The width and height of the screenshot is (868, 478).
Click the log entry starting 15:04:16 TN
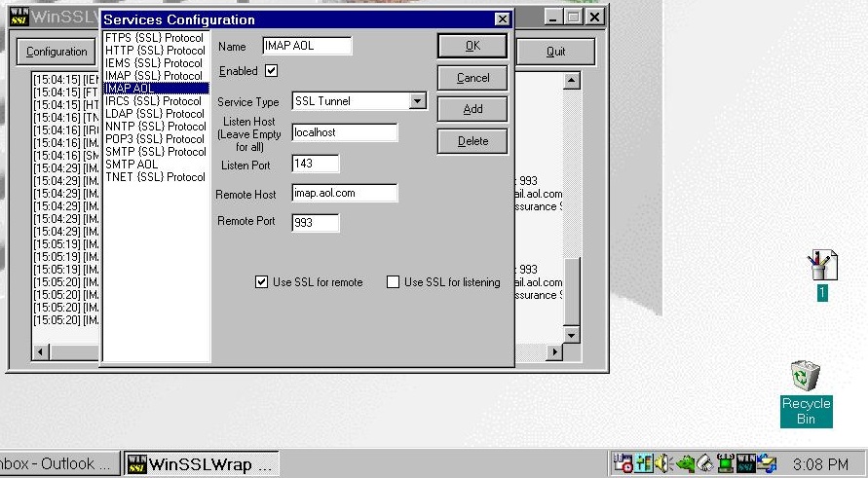65,118
